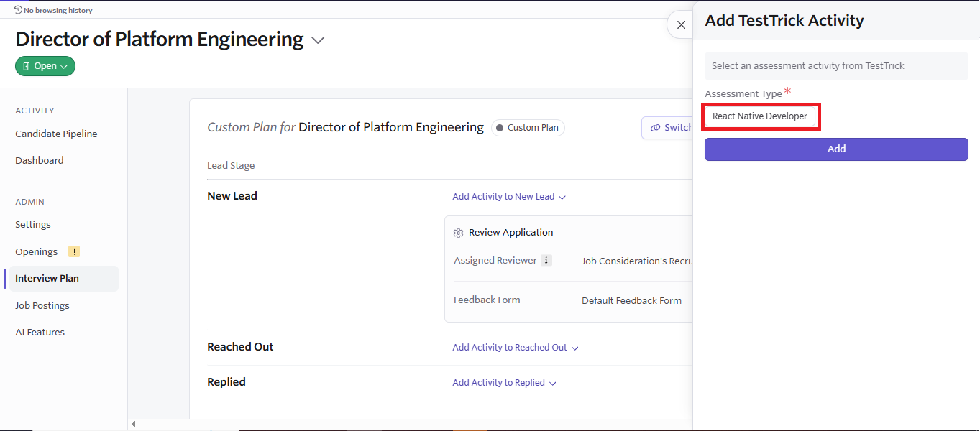This screenshot has height=431, width=980.
Task: Expand Add Activity to Reached Out
Action: pyautogui.click(x=516, y=348)
